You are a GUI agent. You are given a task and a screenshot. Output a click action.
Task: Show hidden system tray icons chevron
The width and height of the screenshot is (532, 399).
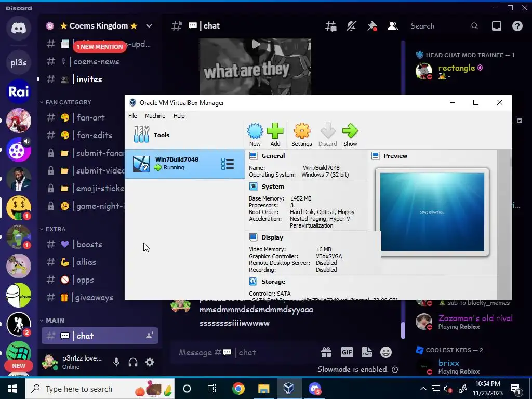tap(423, 389)
